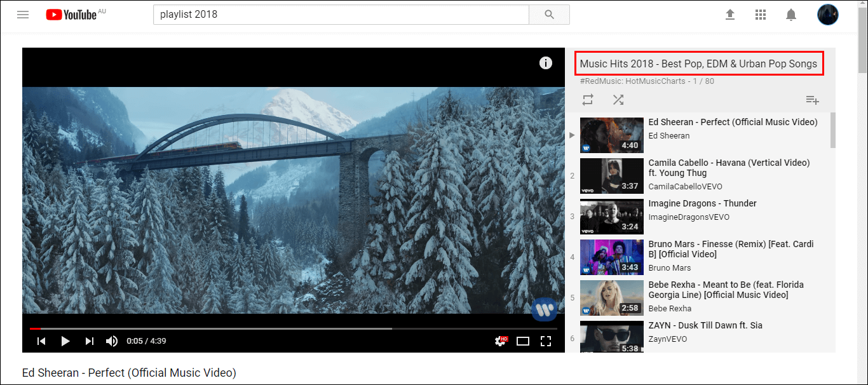Open the #RedMusic: HotMusicCharts channel link
The width and height of the screenshot is (868, 385).
point(633,81)
